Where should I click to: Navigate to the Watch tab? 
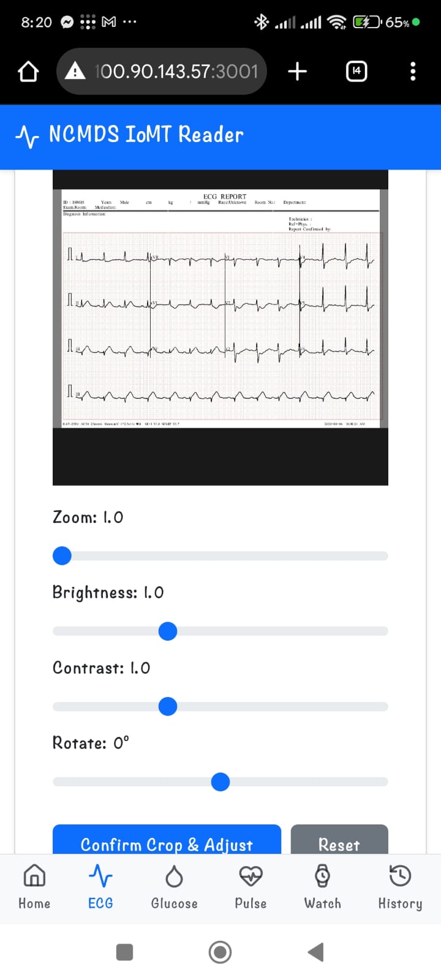pos(323,887)
